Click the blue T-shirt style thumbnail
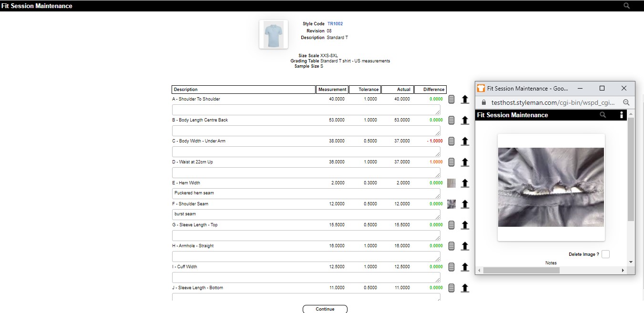The width and height of the screenshot is (644, 313). coord(274,34)
